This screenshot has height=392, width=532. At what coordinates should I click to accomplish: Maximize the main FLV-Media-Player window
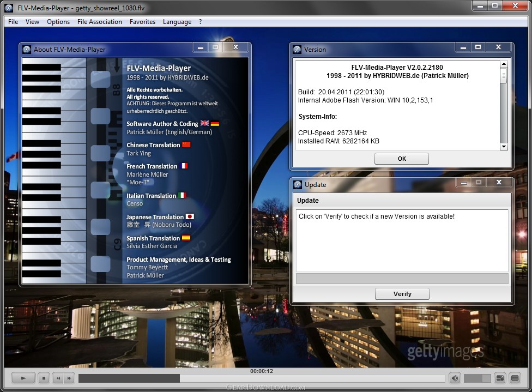tap(495, 6)
